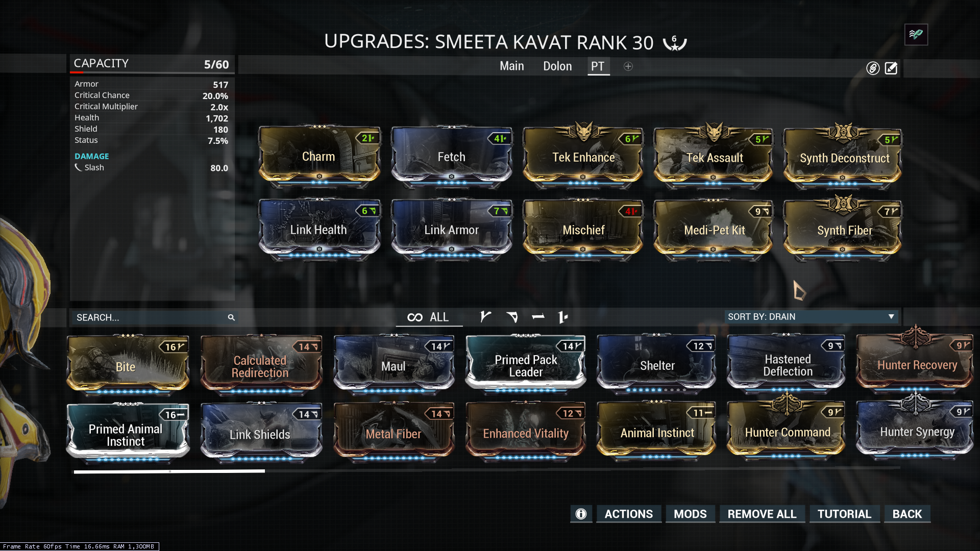Filter mods by Zenurik polarity icon
Image resolution: width=980 pixels, height=551 pixels.
(563, 317)
